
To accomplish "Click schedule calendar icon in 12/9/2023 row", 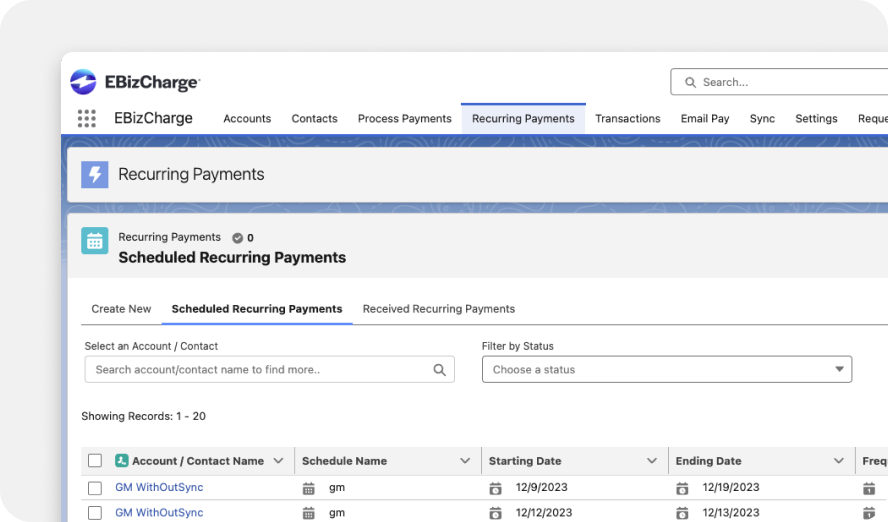I will pos(309,488).
